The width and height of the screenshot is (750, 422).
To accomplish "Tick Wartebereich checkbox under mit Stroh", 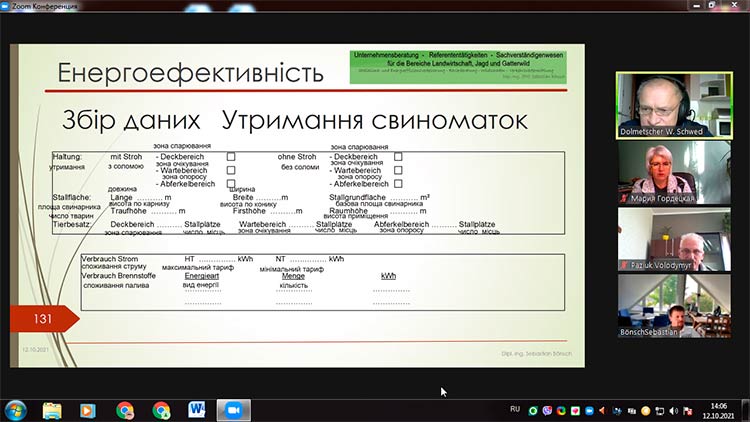I will [x=231, y=170].
